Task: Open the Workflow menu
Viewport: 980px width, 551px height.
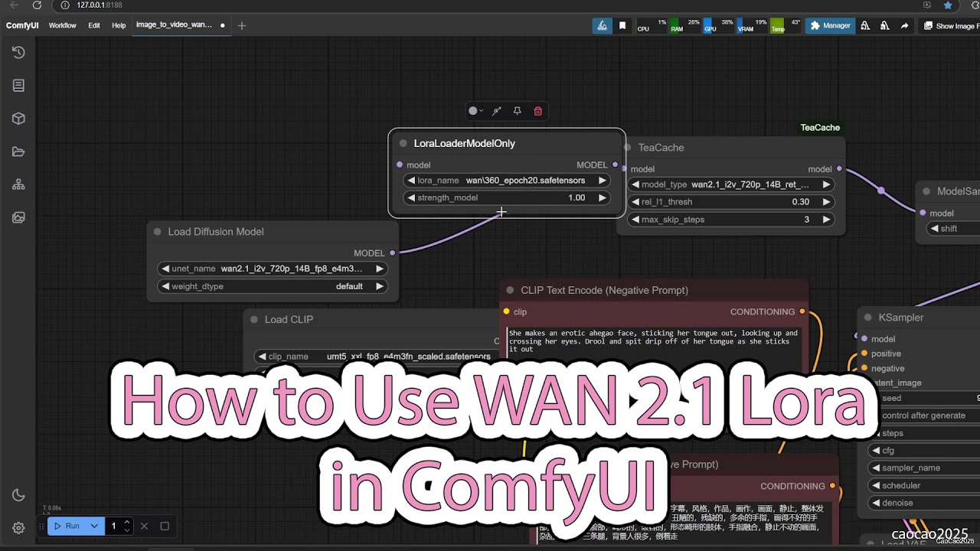Action: tap(63, 25)
